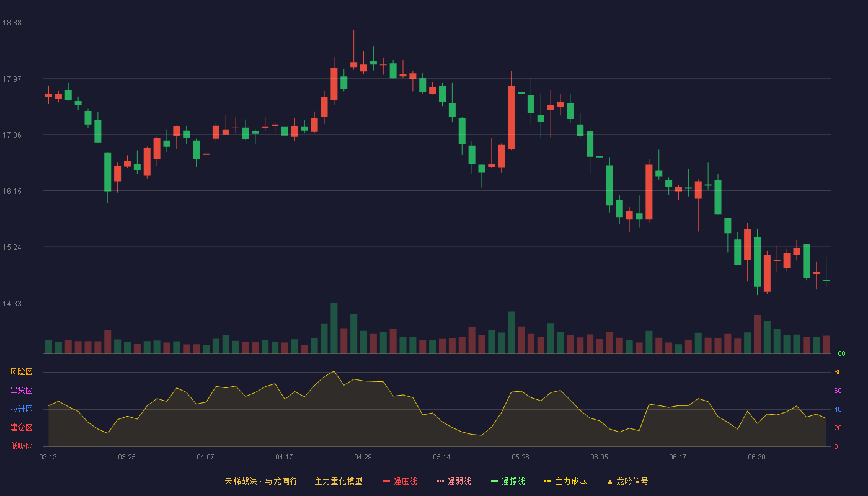Viewport: 868px width, 496px height.
Task: Click the 14.33 price axis label
Action: (x=12, y=303)
